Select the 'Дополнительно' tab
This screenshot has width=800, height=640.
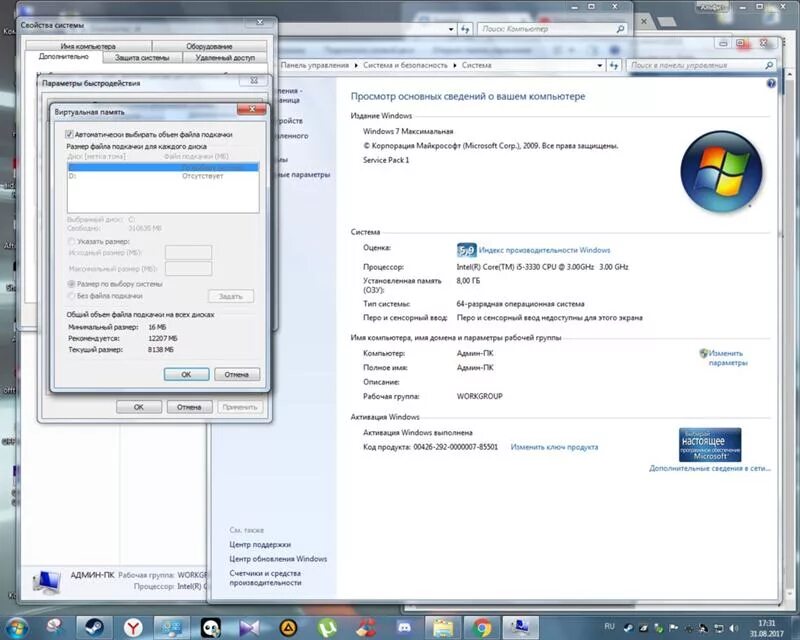[x=64, y=57]
